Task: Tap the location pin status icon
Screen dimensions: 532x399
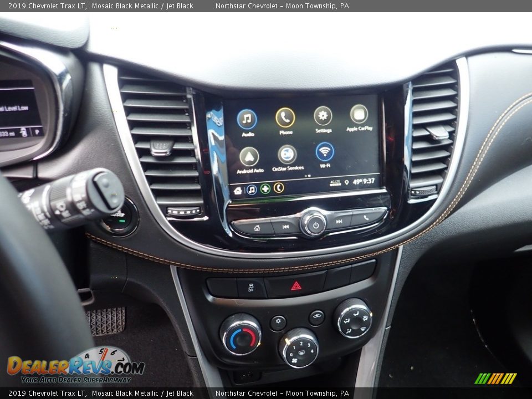Action: 346,182
